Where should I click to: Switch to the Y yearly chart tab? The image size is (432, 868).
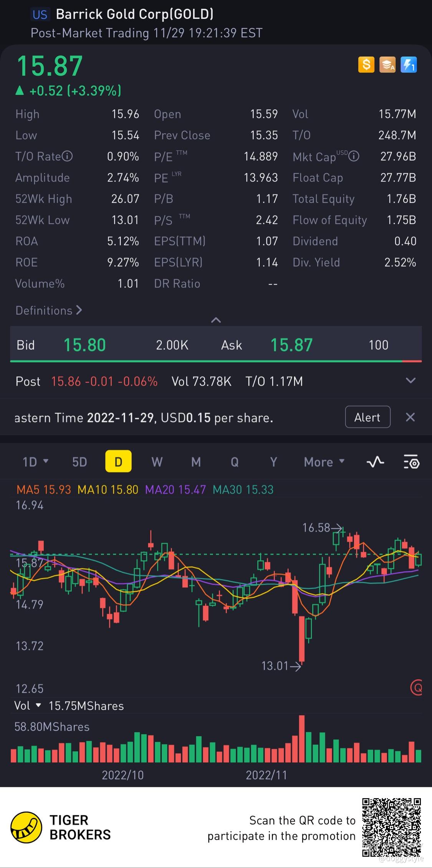[273, 462]
